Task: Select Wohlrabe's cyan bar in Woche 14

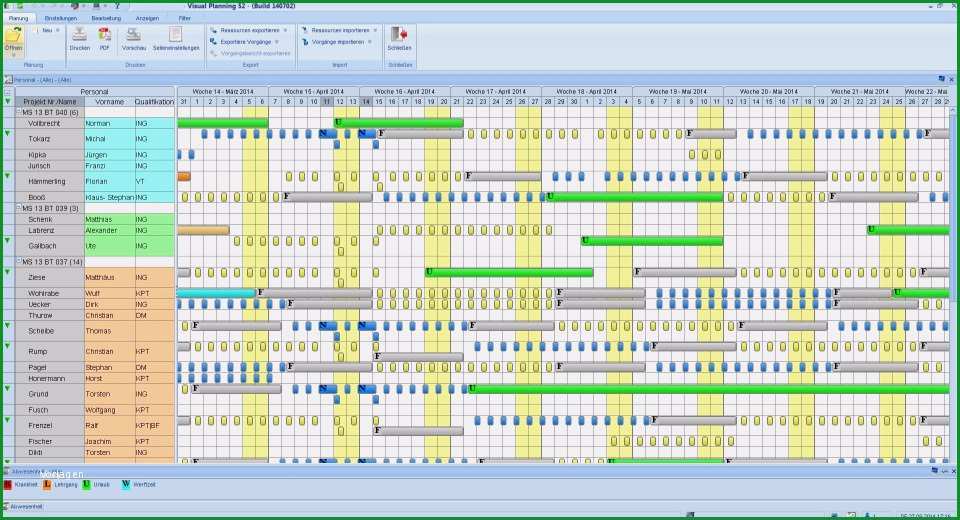Action: tap(216, 293)
